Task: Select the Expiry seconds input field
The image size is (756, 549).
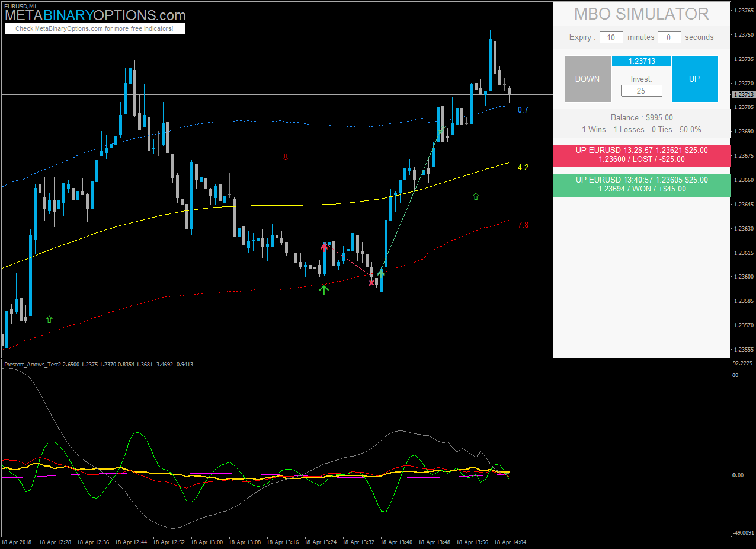Action: 669,37
